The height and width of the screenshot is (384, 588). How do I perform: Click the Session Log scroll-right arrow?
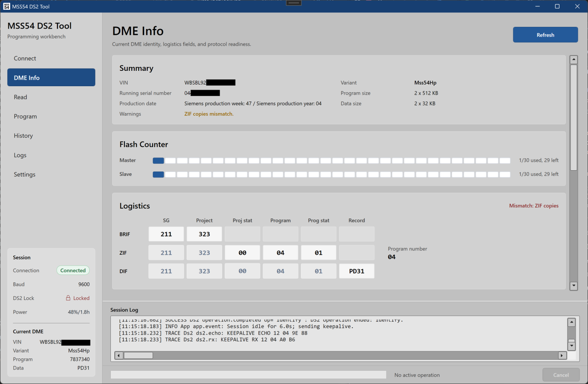click(562, 355)
